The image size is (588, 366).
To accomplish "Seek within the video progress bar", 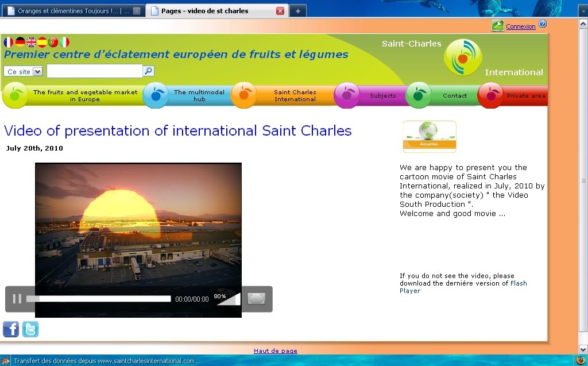I will pyautogui.click(x=99, y=299).
